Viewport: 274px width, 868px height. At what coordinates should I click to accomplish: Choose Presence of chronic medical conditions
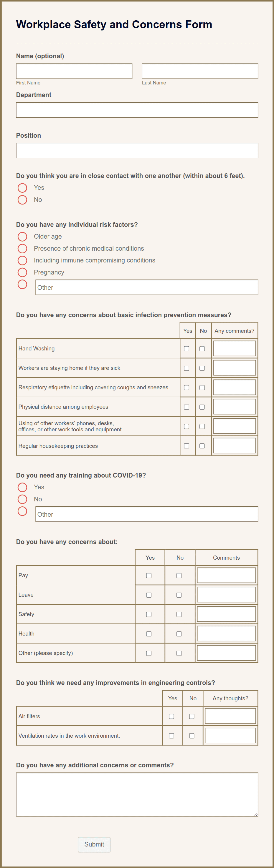pos(22,248)
